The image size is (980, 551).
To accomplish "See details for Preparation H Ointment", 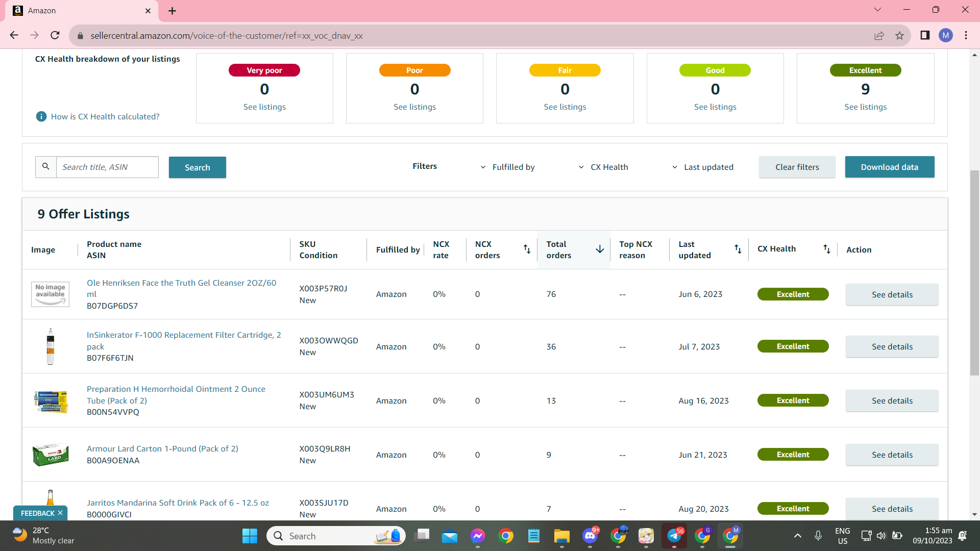I will point(892,400).
